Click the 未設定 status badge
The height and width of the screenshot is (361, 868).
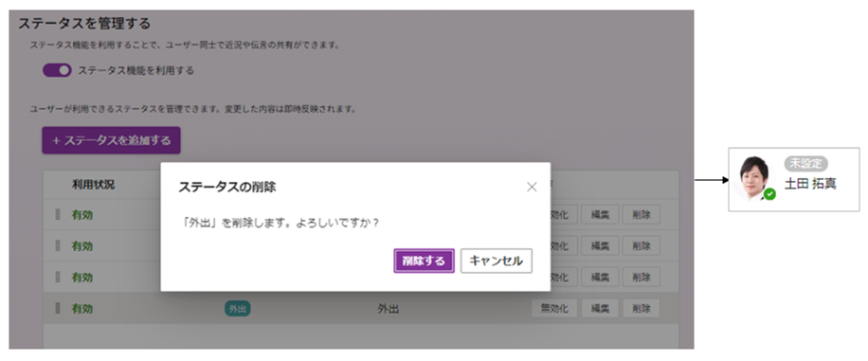pyautogui.click(x=805, y=163)
